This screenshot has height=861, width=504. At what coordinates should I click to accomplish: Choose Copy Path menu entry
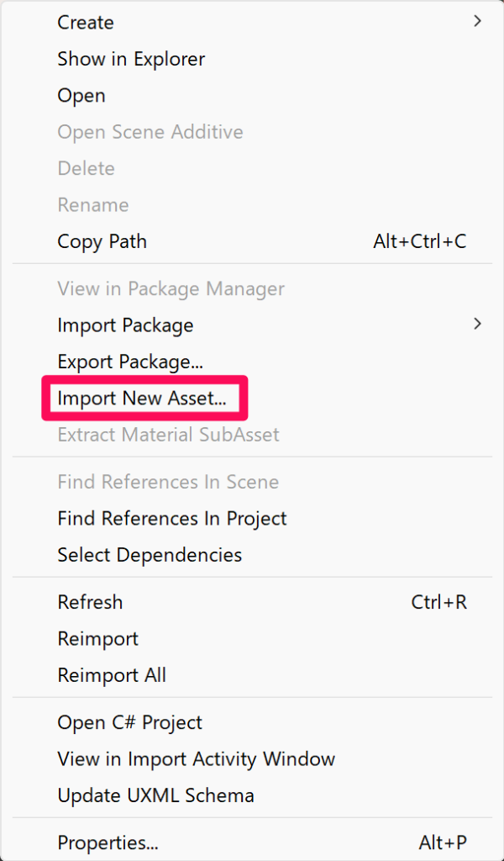pos(102,241)
